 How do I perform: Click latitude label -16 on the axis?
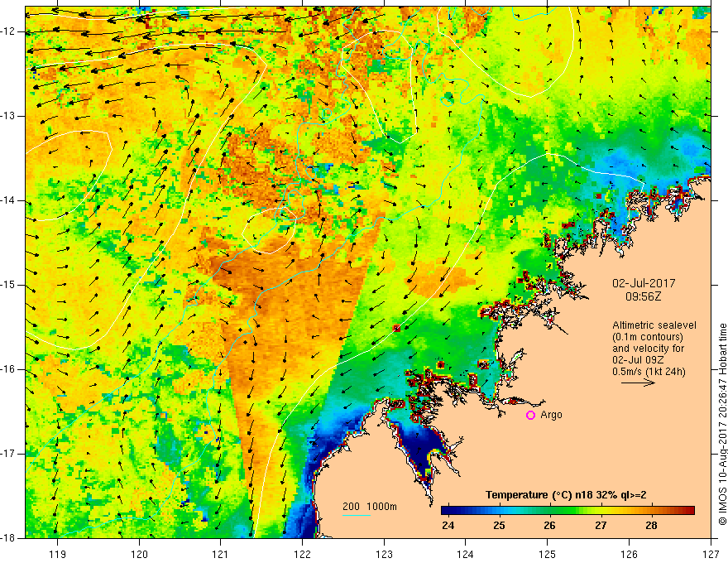coord(8,369)
